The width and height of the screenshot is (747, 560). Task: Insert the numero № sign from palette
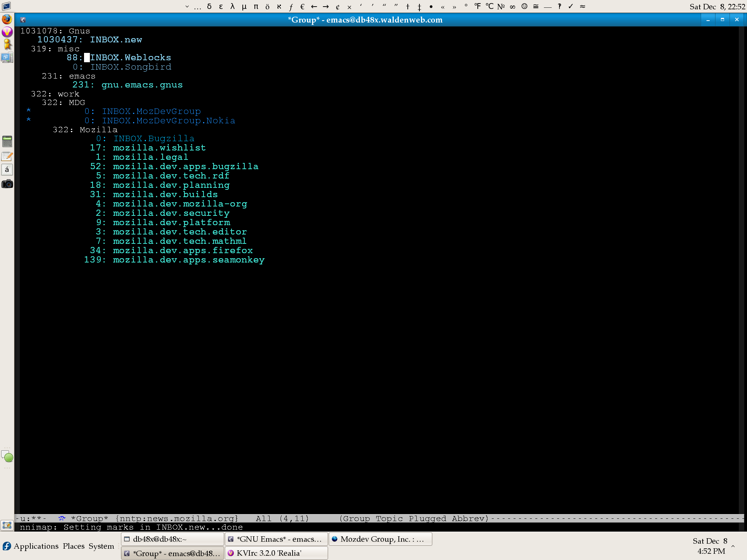pos(501,6)
